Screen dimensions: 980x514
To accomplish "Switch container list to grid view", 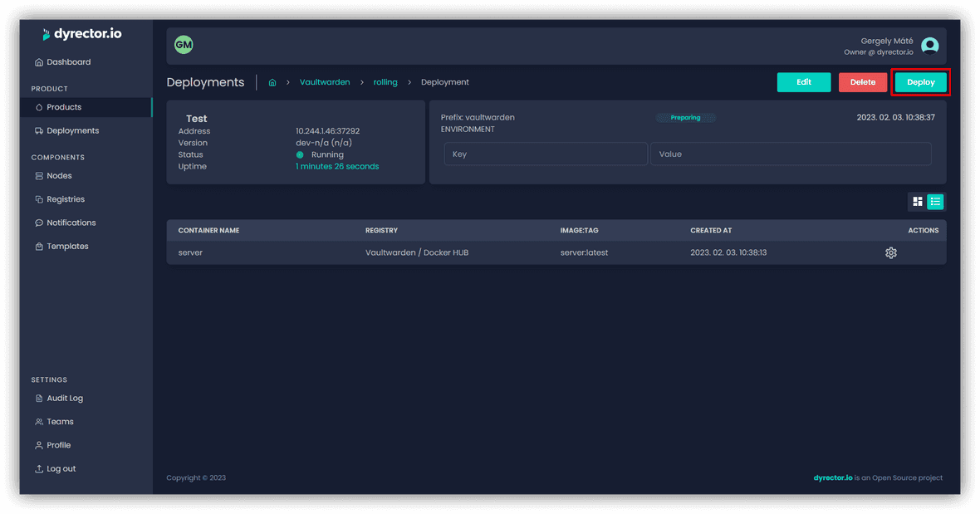I will click(x=917, y=201).
